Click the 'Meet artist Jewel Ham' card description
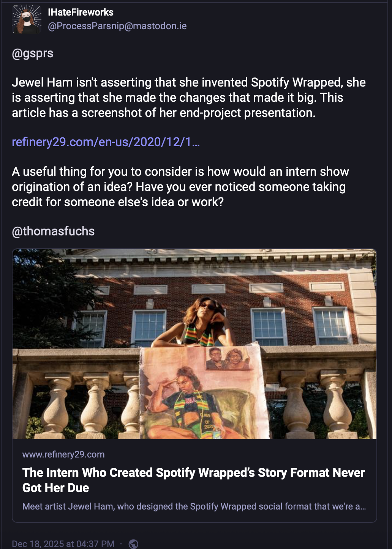The width and height of the screenshot is (392, 549). (194, 506)
